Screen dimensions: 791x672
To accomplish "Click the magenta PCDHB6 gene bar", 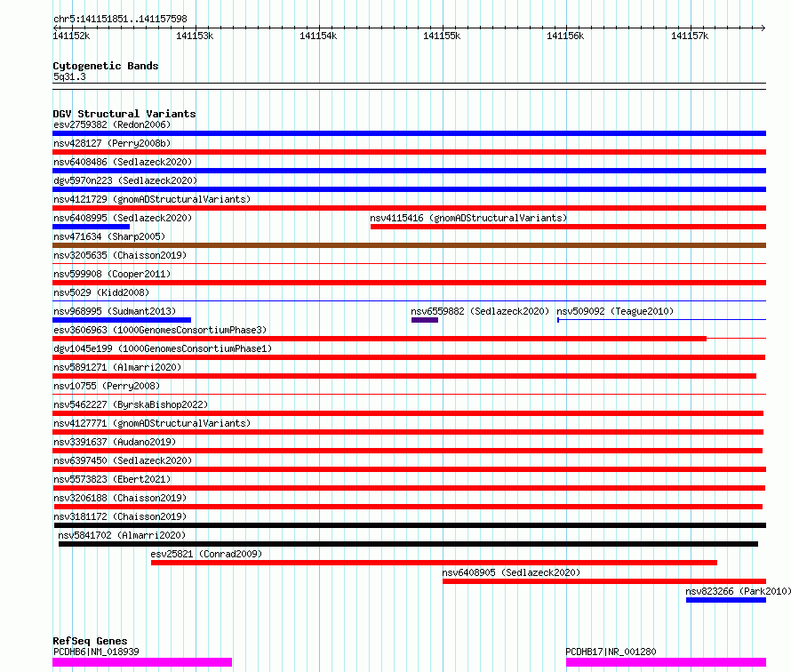I will (142, 662).
